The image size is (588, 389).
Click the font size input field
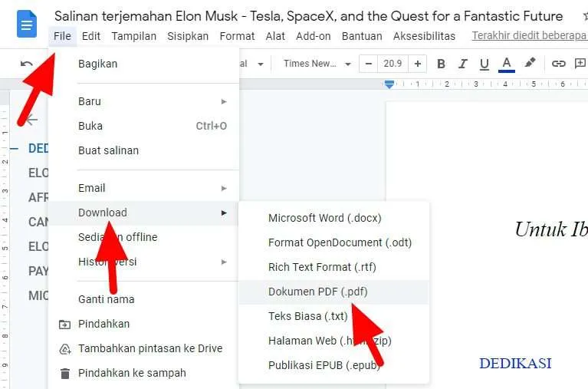coord(393,64)
